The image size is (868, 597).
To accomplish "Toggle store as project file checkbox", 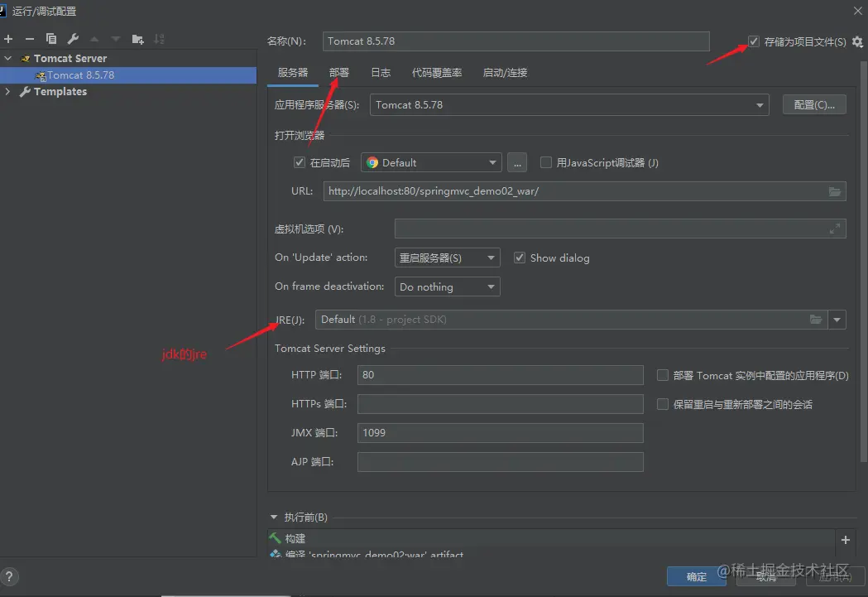I will tap(754, 41).
